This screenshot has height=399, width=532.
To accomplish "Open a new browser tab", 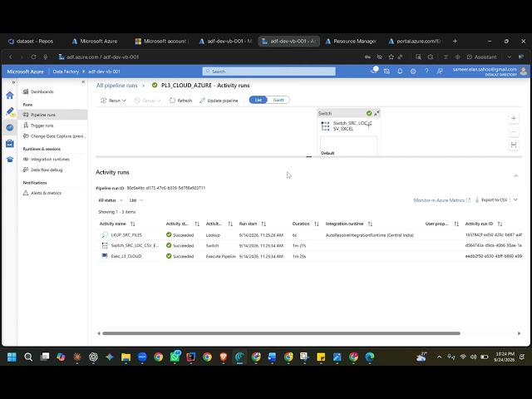I will click(455, 41).
